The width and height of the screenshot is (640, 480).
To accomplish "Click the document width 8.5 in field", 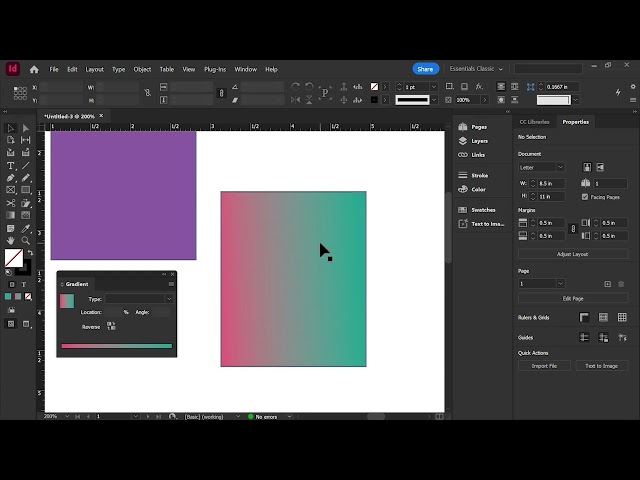I will point(551,184).
